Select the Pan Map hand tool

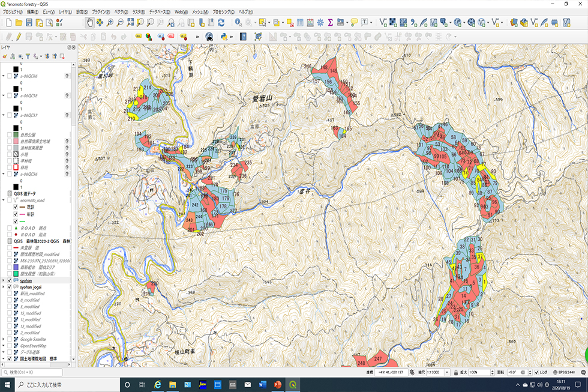click(89, 23)
